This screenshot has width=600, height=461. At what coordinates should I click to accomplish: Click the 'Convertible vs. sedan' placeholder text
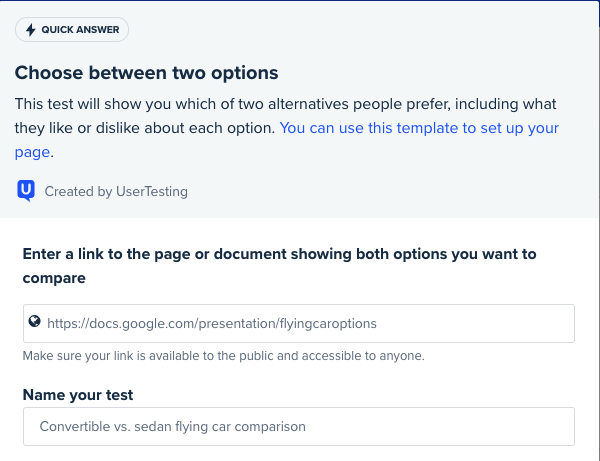coord(172,426)
